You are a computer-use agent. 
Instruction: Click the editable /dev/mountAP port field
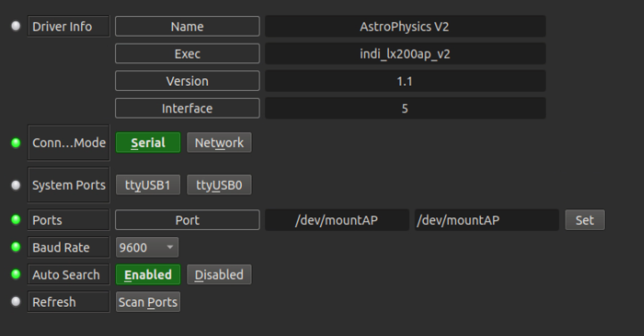[487, 220]
